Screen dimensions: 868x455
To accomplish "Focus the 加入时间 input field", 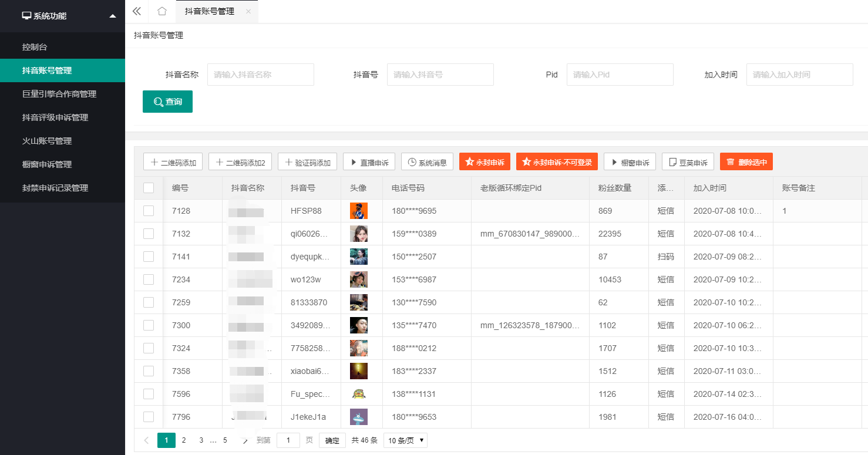I will (800, 75).
